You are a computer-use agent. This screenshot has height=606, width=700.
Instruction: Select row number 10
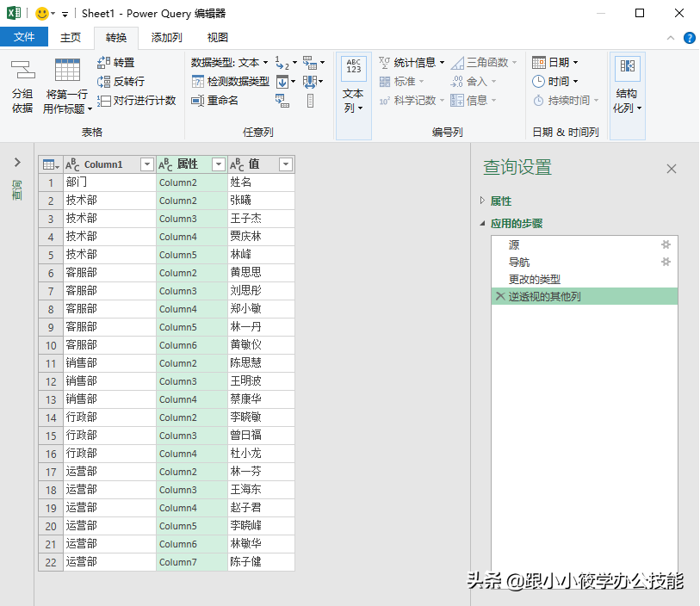pyautogui.click(x=51, y=345)
